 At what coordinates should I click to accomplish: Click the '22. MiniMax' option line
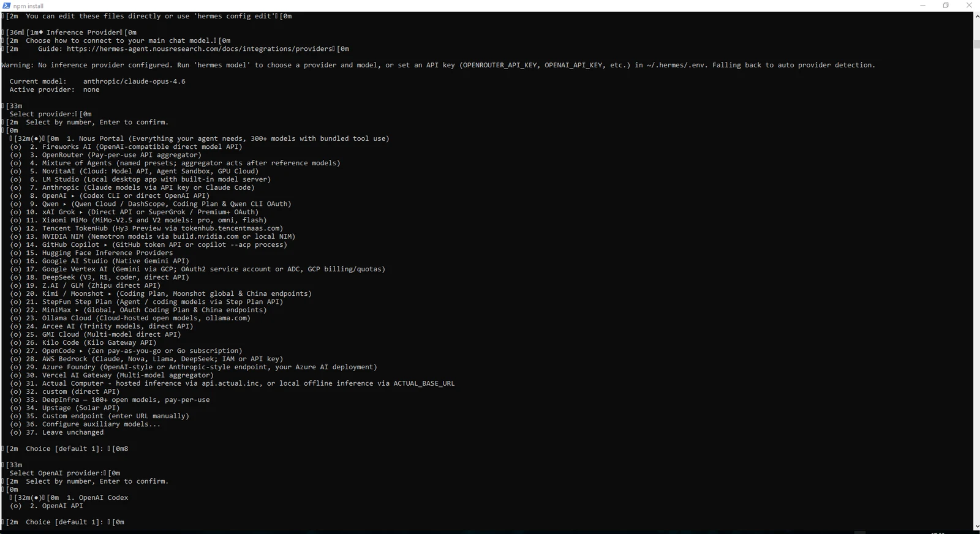[x=138, y=310]
